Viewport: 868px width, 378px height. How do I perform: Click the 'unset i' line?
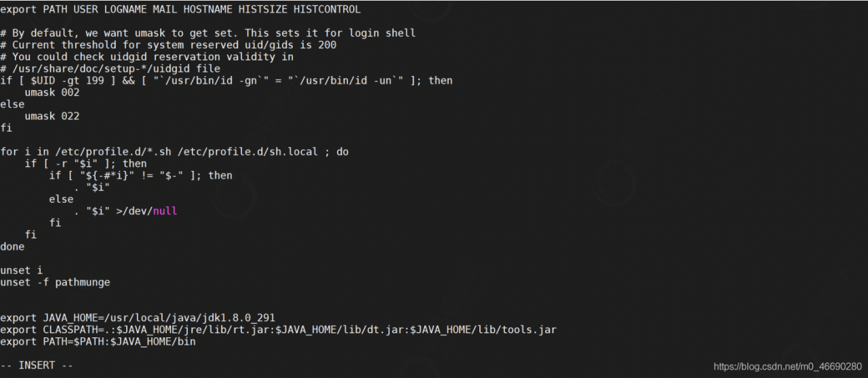pyautogui.click(x=21, y=270)
